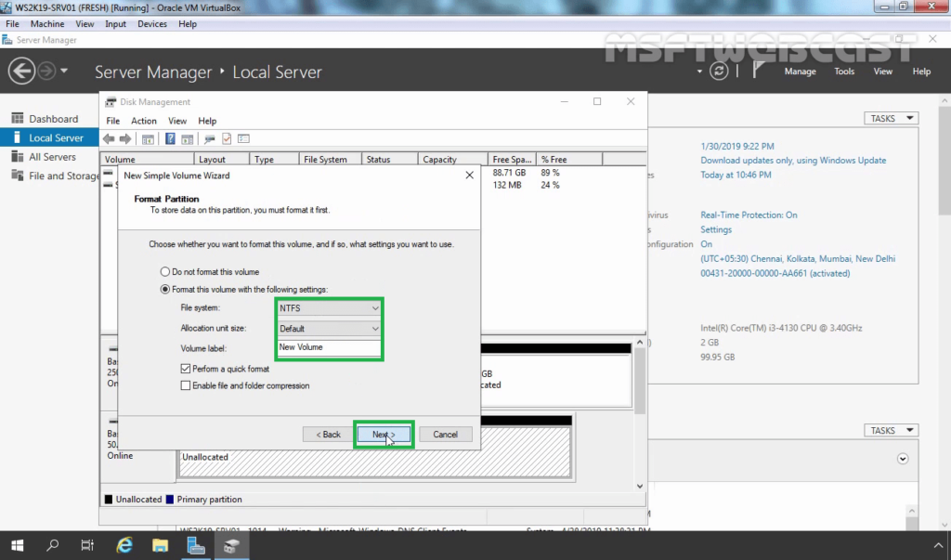
Task: Open the blue question mark Help icon
Action: (x=171, y=139)
